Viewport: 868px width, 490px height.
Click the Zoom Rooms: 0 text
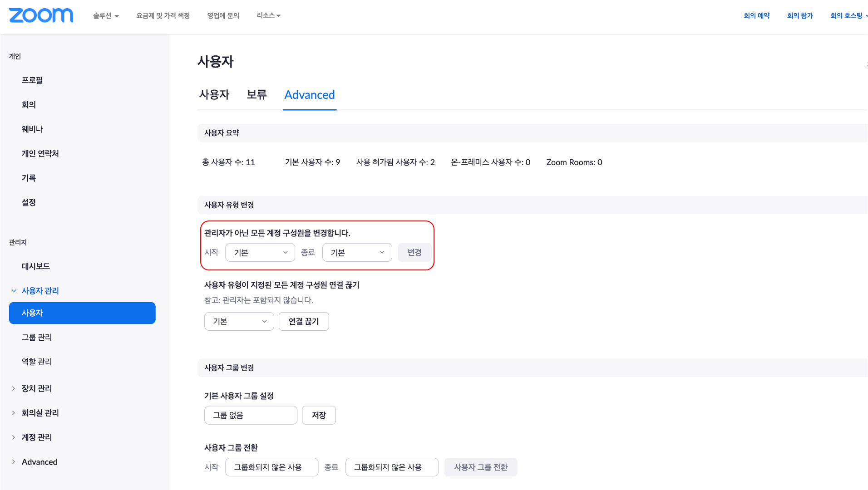pyautogui.click(x=574, y=162)
